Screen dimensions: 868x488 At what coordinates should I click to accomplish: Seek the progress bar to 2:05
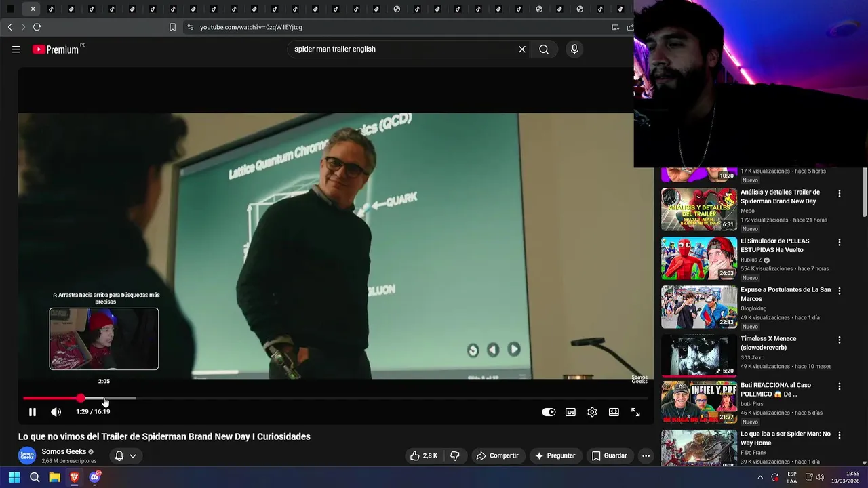click(104, 398)
